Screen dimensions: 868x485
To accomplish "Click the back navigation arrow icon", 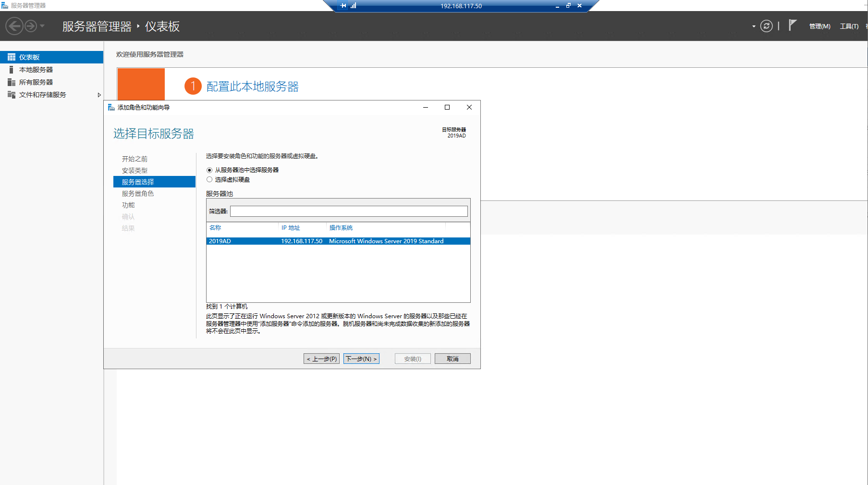I will [x=14, y=26].
